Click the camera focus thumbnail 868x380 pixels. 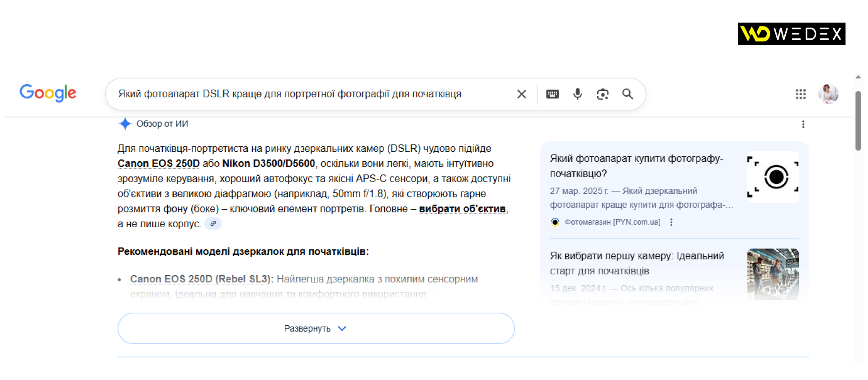(773, 177)
